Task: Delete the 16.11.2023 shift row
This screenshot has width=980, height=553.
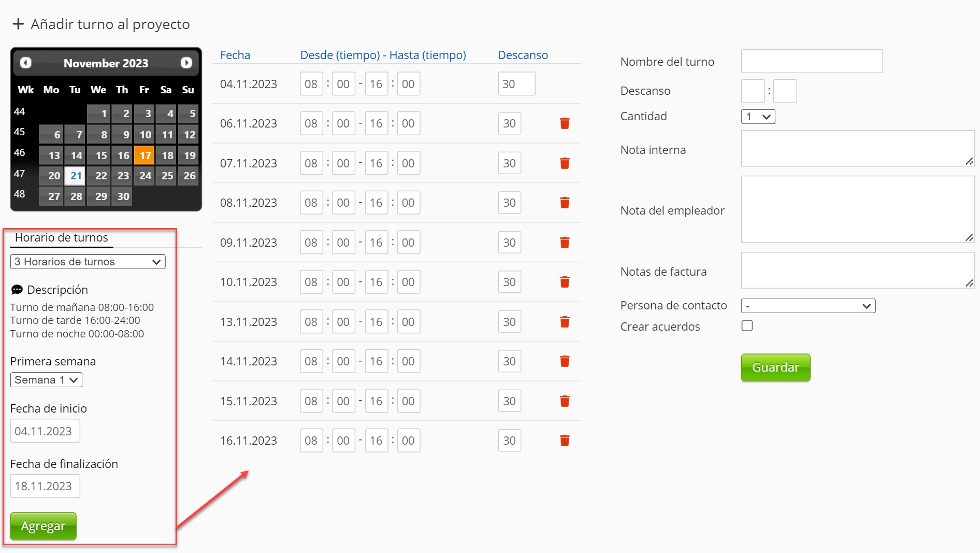Action: pyautogui.click(x=565, y=441)
